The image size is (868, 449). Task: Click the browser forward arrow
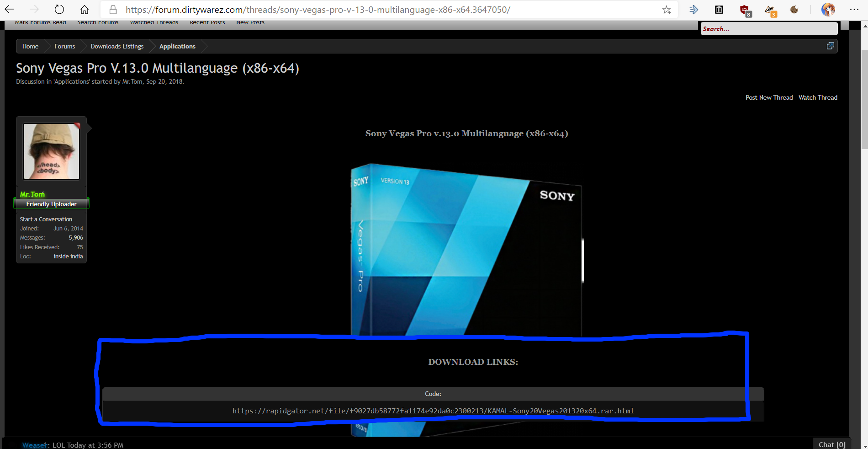pyautogui.click(x=34, y=10)
